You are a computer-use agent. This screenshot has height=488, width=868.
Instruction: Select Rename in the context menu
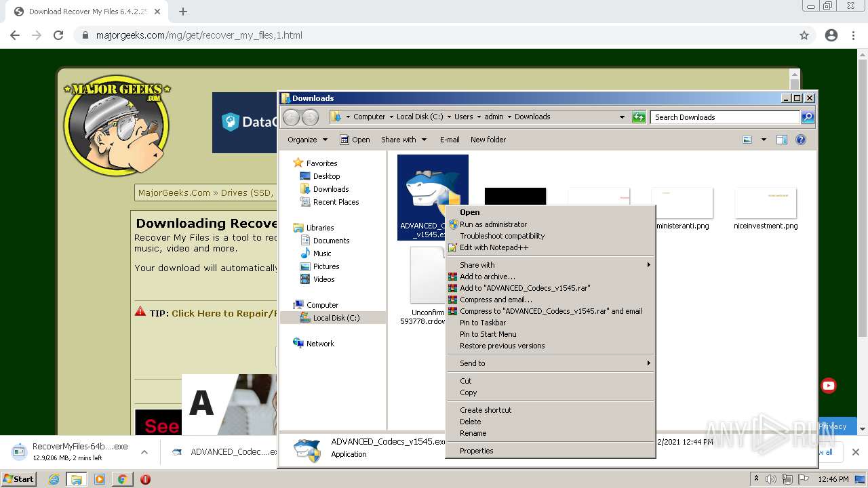click(550, 433)
